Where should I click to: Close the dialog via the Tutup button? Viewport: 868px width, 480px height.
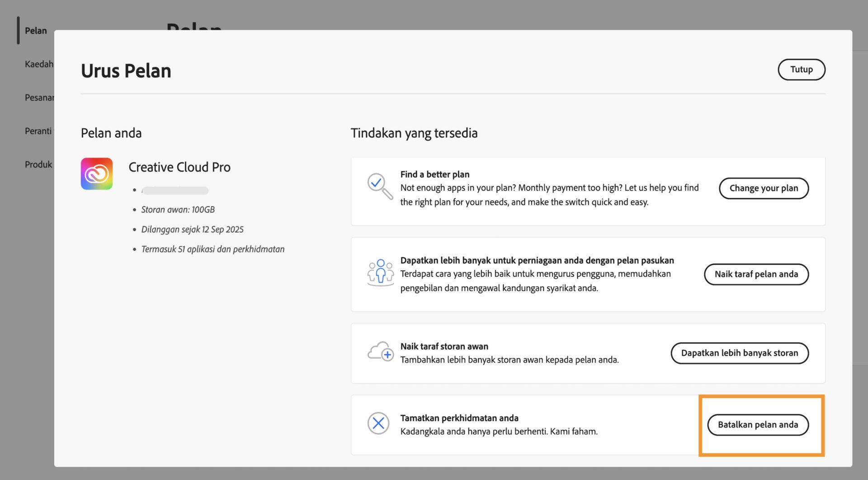coord(801,70)
